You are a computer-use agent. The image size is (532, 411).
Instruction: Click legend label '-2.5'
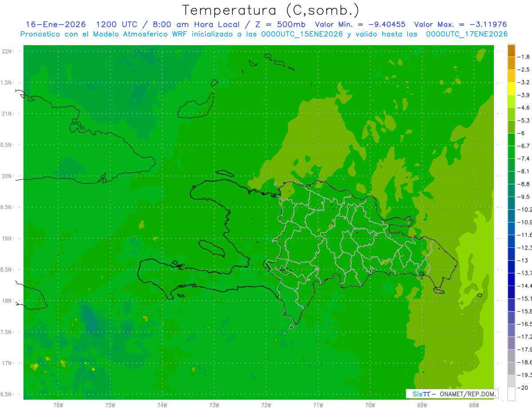524,70
